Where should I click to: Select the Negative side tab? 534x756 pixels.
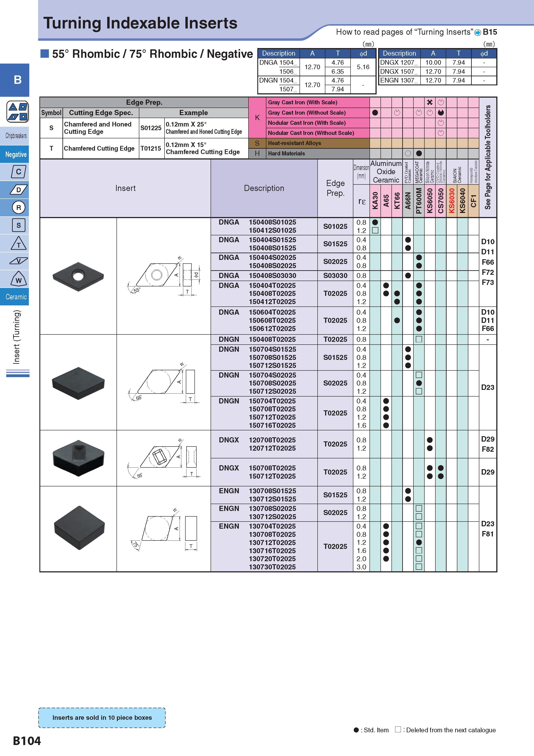pos(14,154)
